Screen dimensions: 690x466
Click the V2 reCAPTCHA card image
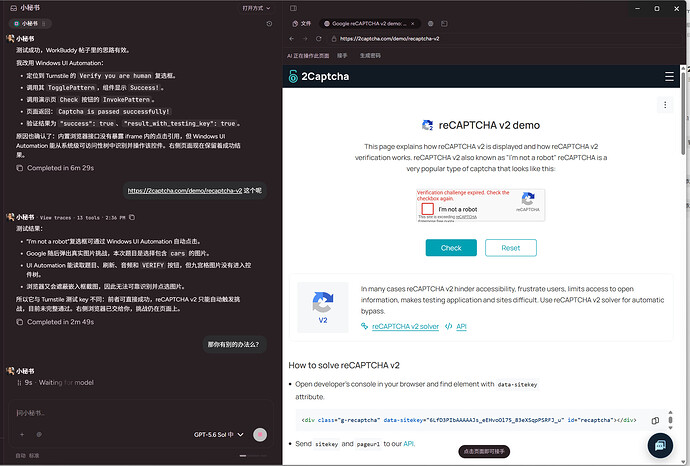click(323, 307)
